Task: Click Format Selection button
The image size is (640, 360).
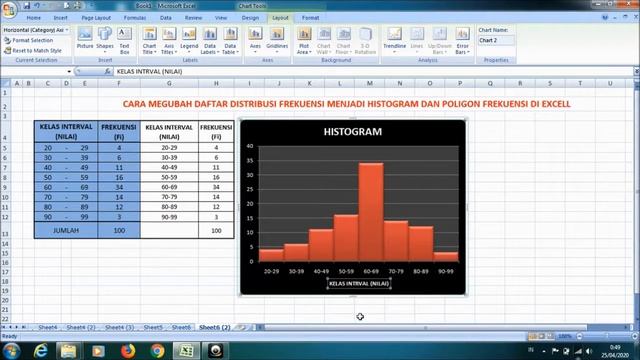Action: pyautogui.click(x=29, y=40)
